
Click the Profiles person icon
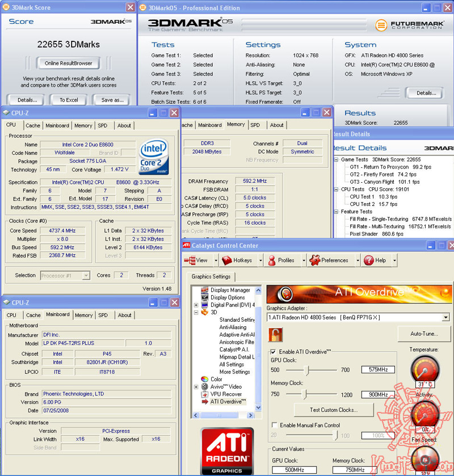click(x=272, y=260)
